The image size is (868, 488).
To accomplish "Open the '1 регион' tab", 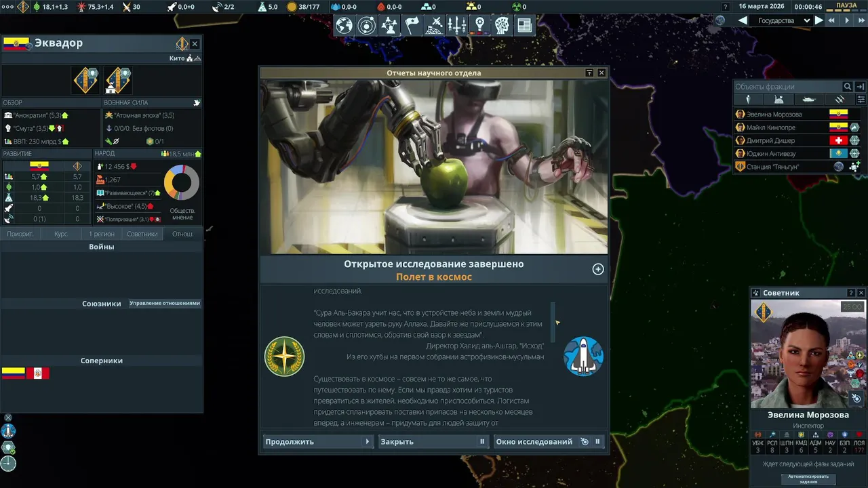I will [x=102, y=234].
